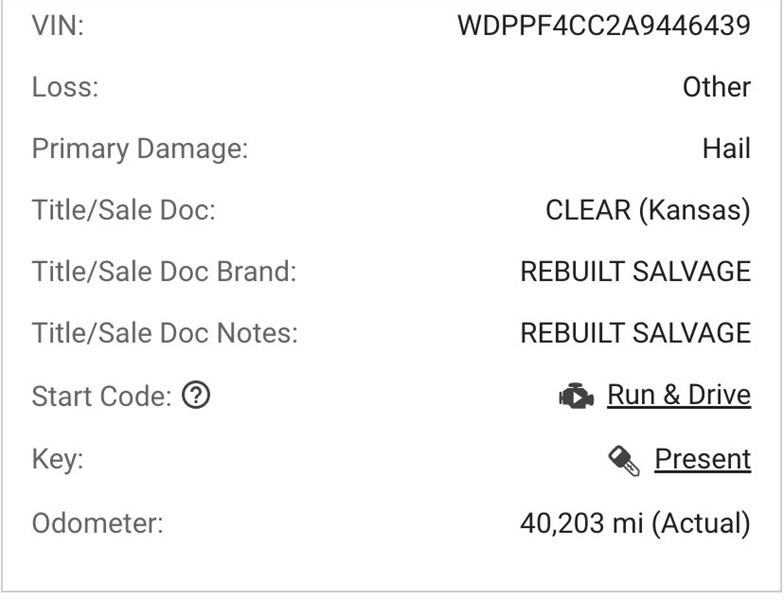
Task: Select the CLEAR (Kansas) title value
Action: click(648, 211)
